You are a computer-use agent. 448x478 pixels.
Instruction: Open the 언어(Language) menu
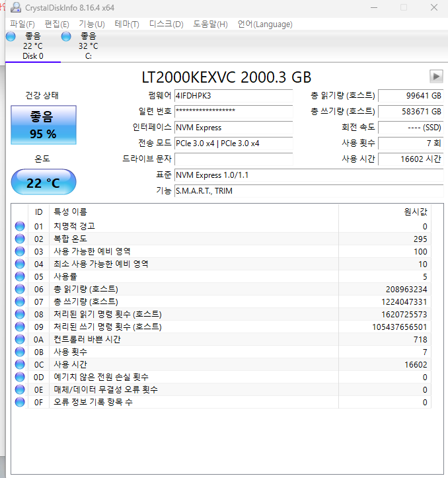[265, 24]
